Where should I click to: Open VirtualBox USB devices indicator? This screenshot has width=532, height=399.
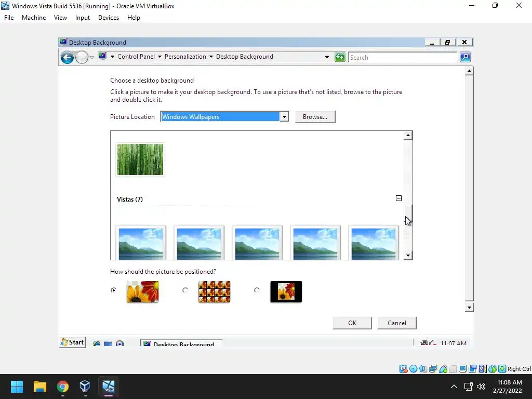[x=443, y=369]
